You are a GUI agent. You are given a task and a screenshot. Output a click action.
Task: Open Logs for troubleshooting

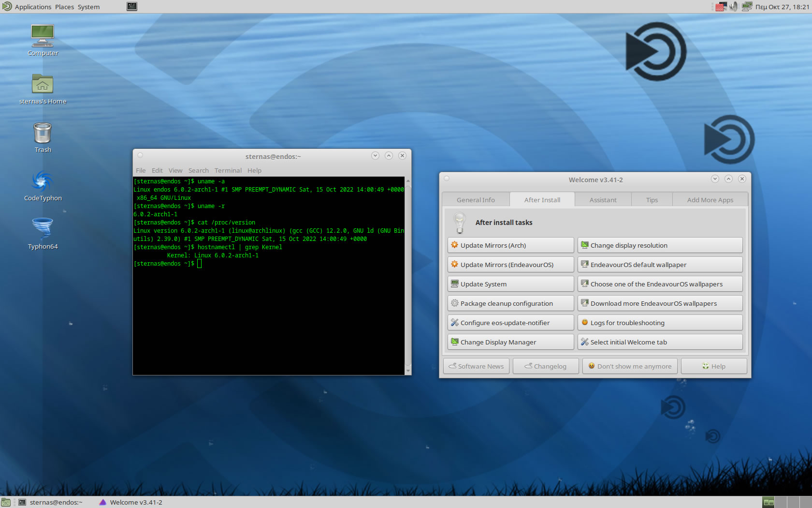[x=660, y=323]
